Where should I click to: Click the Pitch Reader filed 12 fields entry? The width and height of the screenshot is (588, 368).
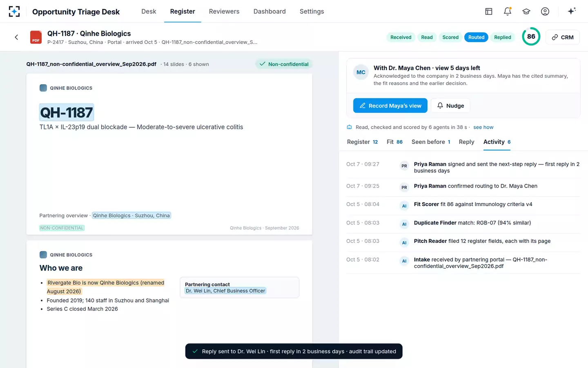pyautogui.click(x=482, y=241)
